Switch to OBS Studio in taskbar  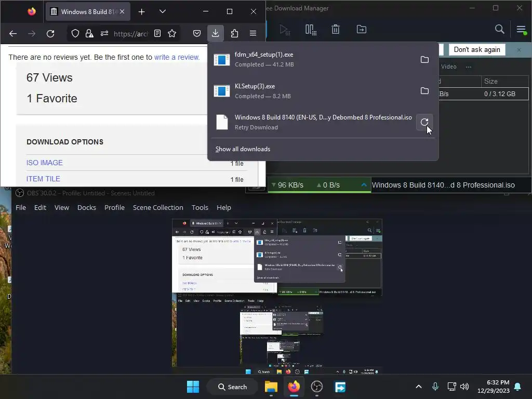point(316,387)
